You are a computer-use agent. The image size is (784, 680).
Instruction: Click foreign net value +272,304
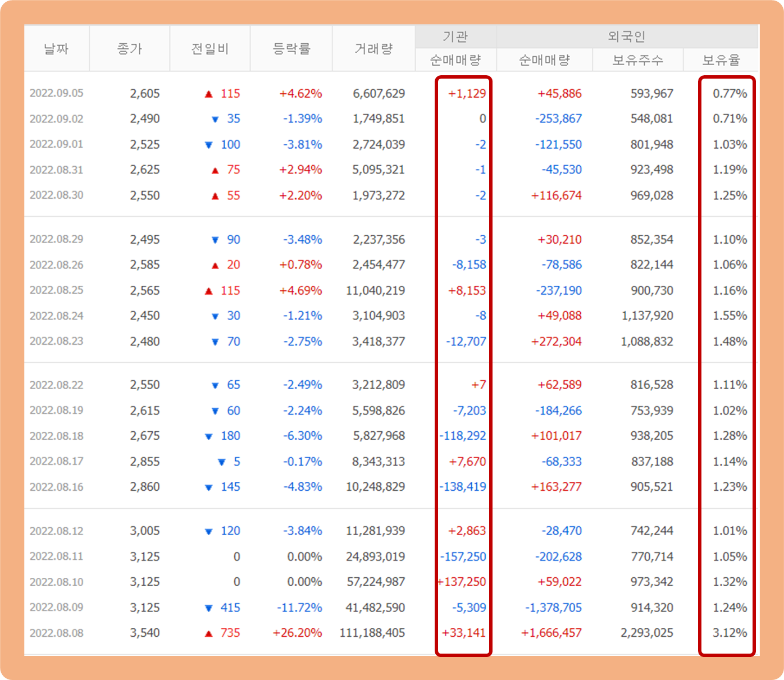557,341
